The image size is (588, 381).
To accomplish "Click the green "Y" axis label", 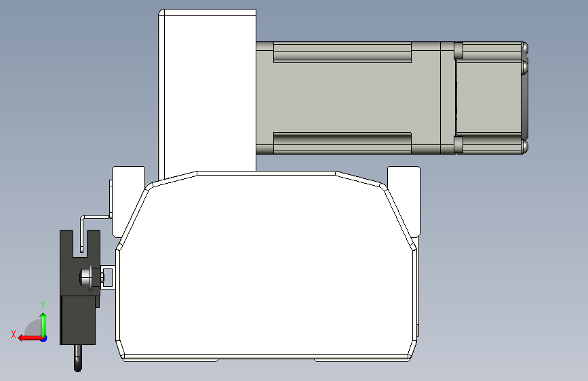I will click(43, 305).
